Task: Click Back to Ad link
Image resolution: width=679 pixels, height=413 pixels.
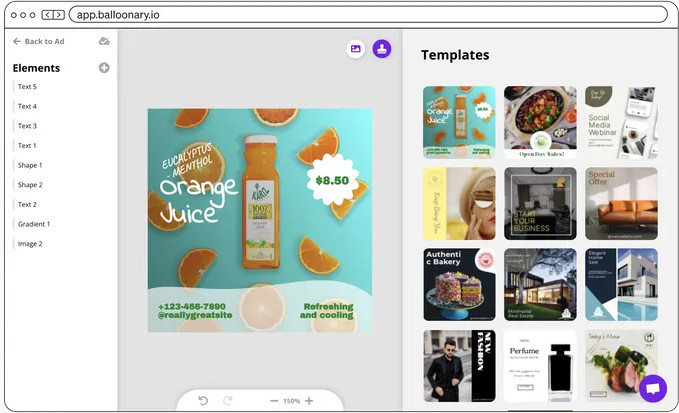Action: (x=38, y=41)
